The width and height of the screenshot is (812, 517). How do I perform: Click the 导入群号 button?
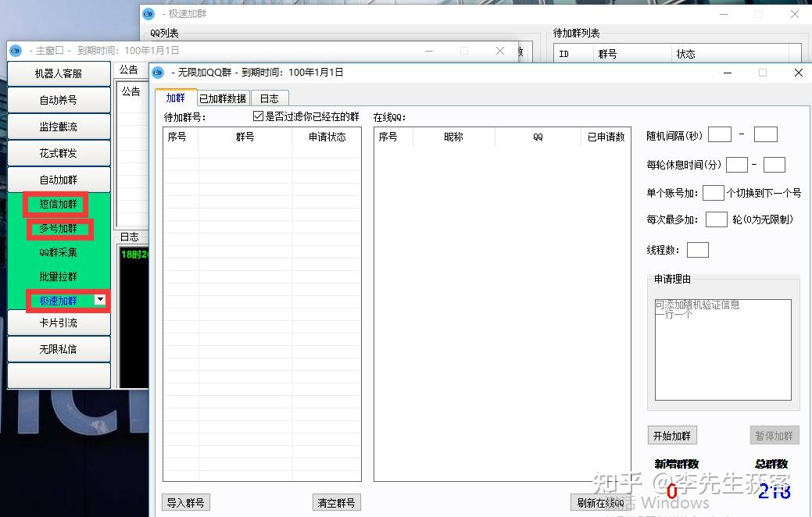186,502
